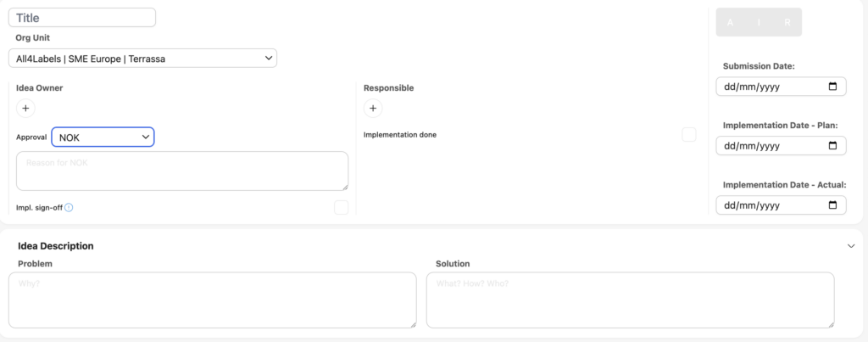
Task: Select the A status segment
Action: [x=732, y=23]
